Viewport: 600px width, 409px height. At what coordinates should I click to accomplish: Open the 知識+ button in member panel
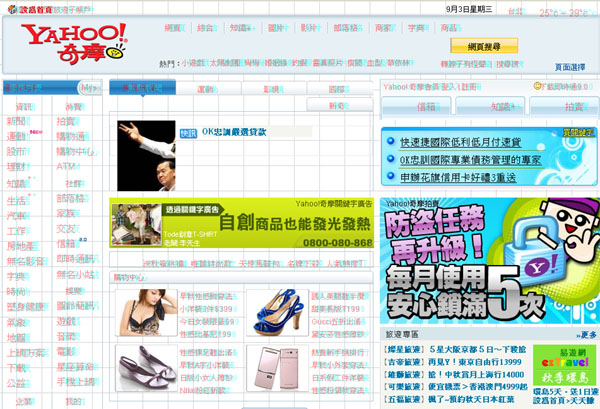(x=490, y=106)
